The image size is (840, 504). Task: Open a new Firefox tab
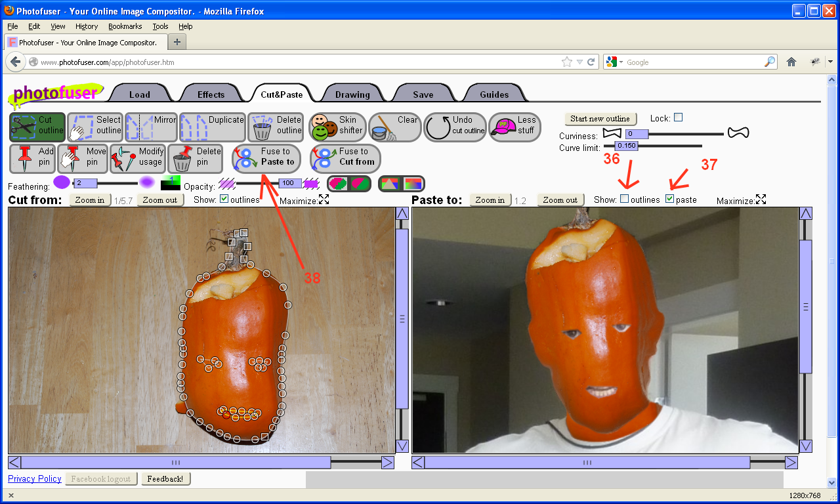[x=177, y=42]
